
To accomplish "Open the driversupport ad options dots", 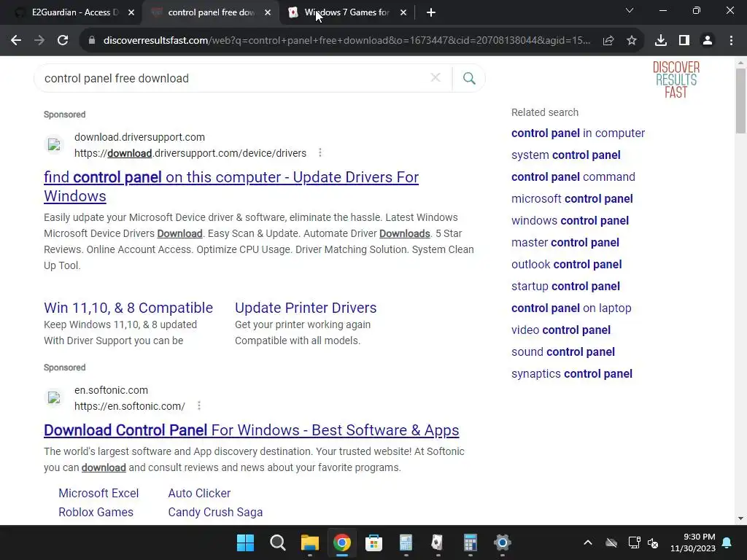I will (x=320, y=153).
